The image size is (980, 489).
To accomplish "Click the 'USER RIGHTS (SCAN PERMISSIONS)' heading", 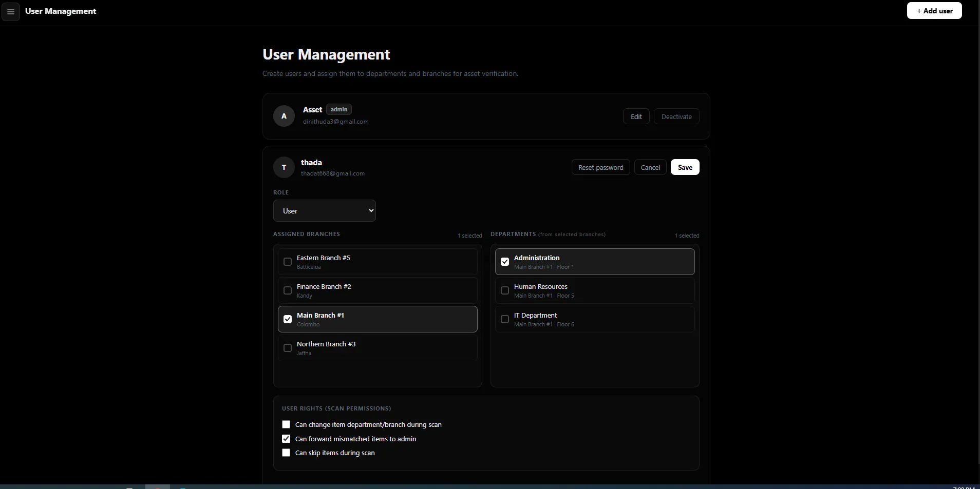I will (336, 408).
